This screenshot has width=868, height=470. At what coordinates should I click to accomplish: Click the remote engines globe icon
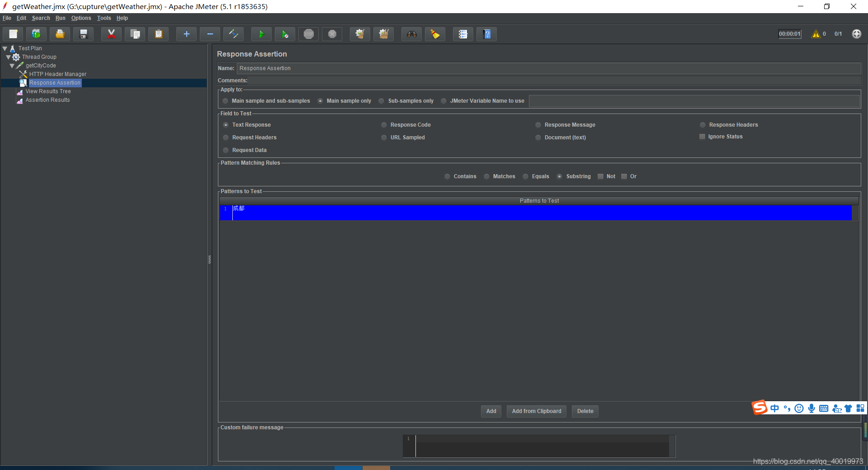856,34
